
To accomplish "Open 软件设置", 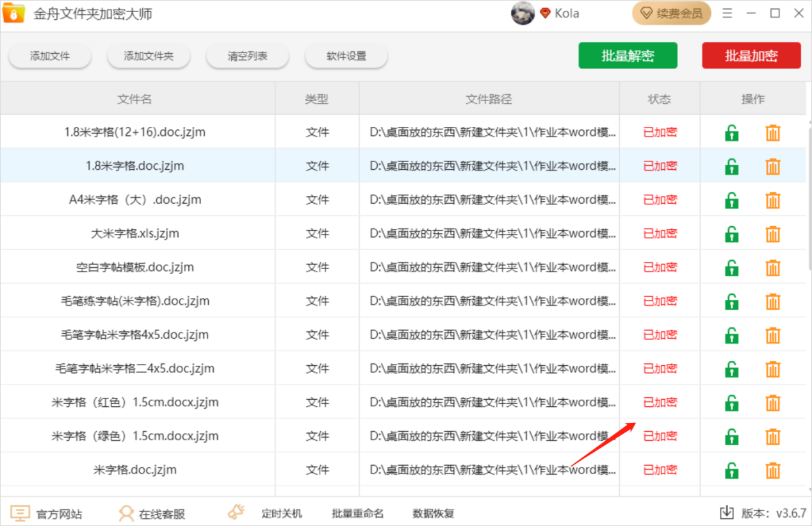I will point(346,56).
